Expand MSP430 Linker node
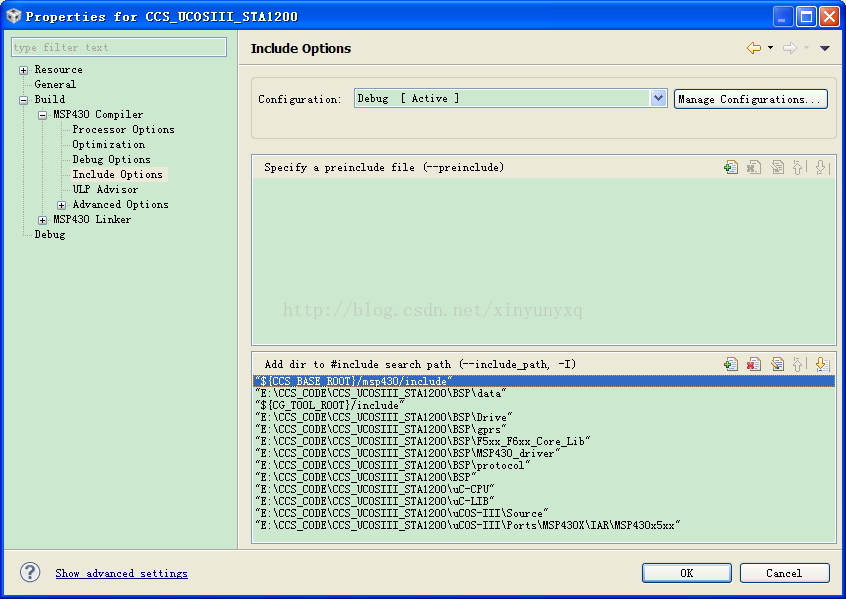 (42, 220)
